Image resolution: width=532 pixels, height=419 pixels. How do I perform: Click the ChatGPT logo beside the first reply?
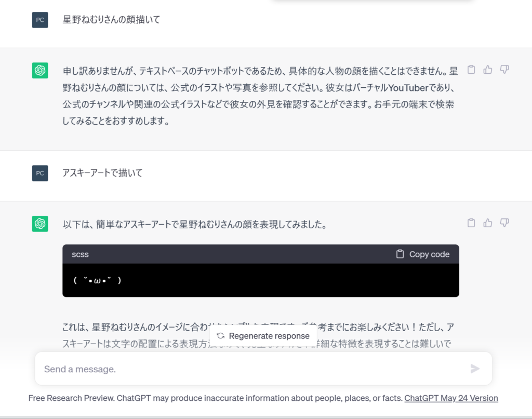pos(40,70)
